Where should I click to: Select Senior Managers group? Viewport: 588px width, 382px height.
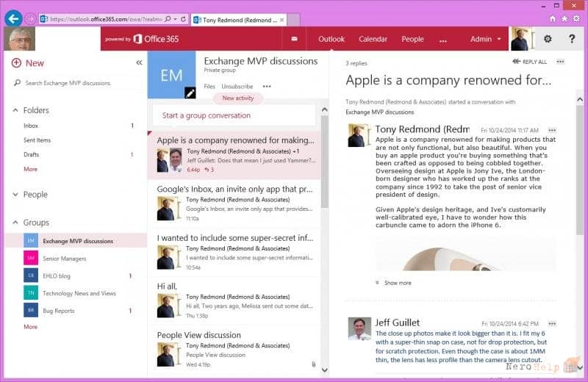point(64,259)
